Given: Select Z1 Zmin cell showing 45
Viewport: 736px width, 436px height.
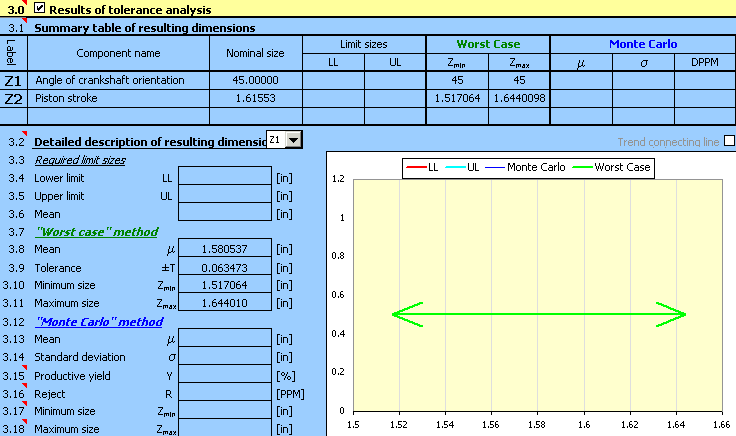Looking at the screenshot, I should coord(457,80).
